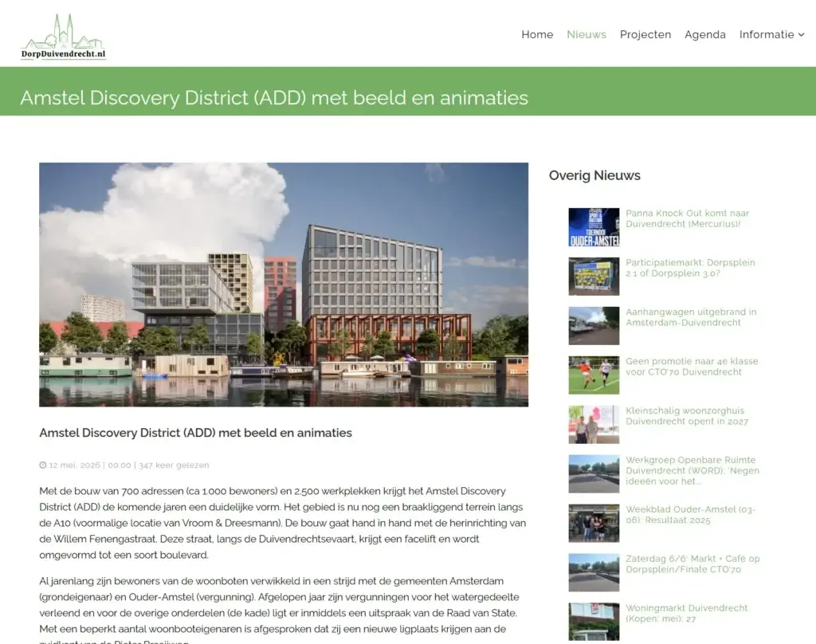The width and height of the screenshot is (816, 644).
Task: Open Panna Knock Out thumbnail image
Action: click(594, 227)
